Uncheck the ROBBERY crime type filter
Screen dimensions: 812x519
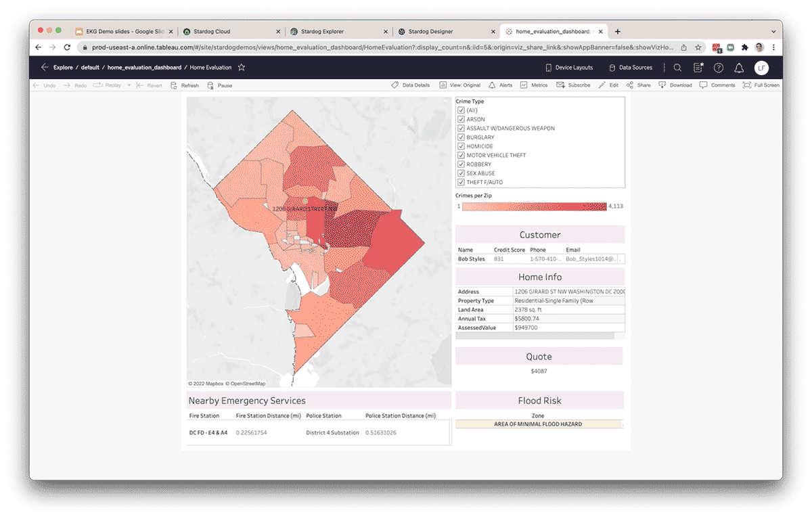click(461, 164)
